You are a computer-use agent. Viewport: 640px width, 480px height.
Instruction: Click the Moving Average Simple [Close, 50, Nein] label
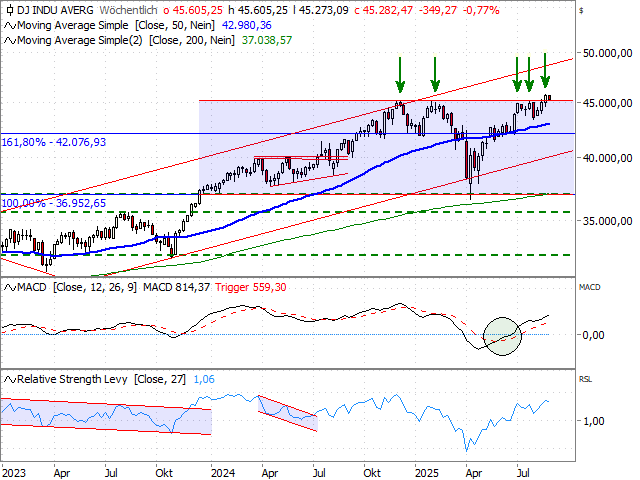(116, 25)
